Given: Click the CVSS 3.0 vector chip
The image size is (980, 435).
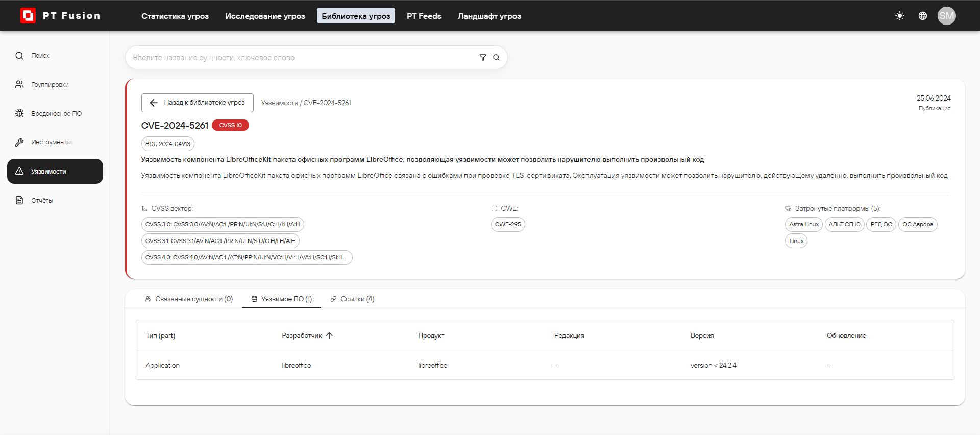Looking at the screenshot, I should pyautogui.click(x=223, y=224).
